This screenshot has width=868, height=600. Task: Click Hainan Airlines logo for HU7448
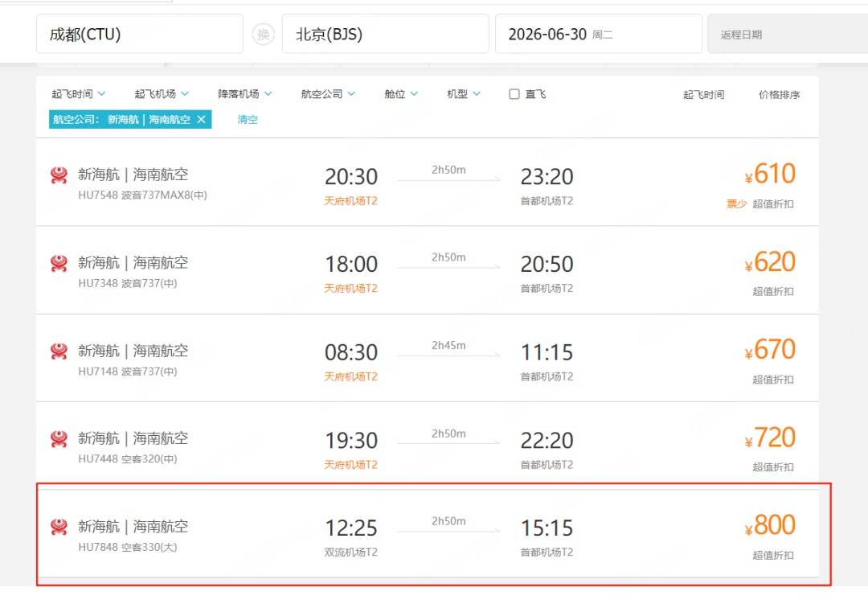point(59,439)
